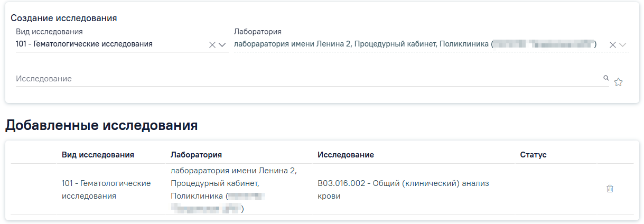Click the Вид исследования column header
This screenshot has width=644, height=224.
click(98, 155)
